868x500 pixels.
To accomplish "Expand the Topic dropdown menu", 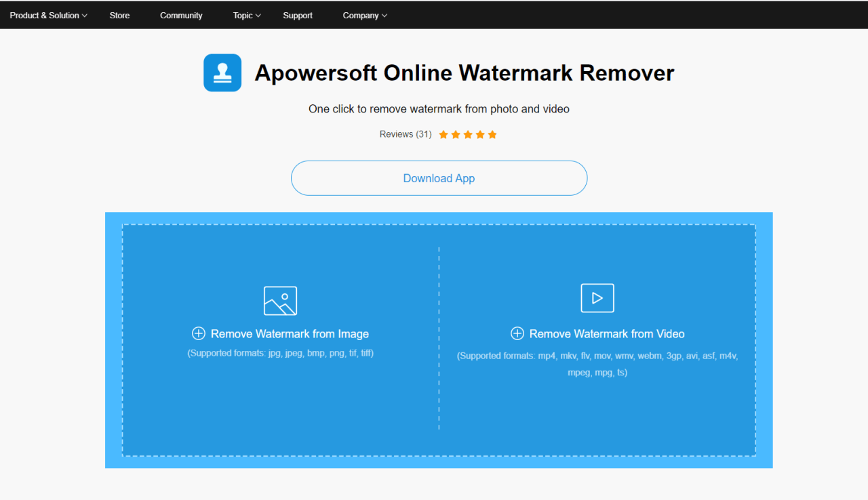I will pyautogui.click(x=247, y=16).
